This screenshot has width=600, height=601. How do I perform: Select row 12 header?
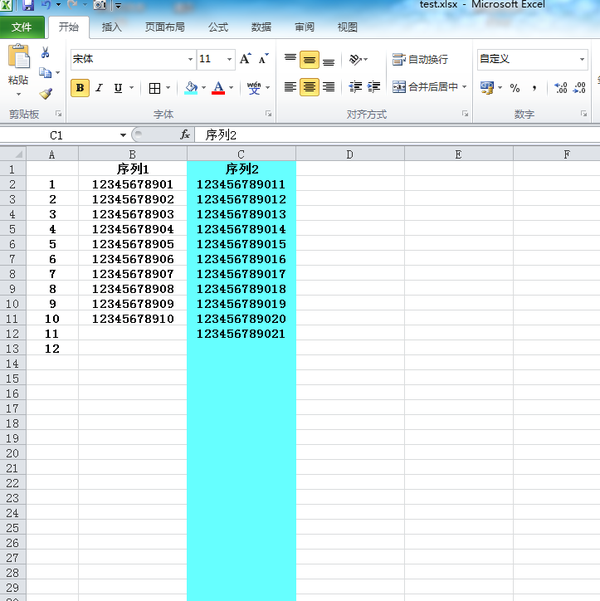13,334
